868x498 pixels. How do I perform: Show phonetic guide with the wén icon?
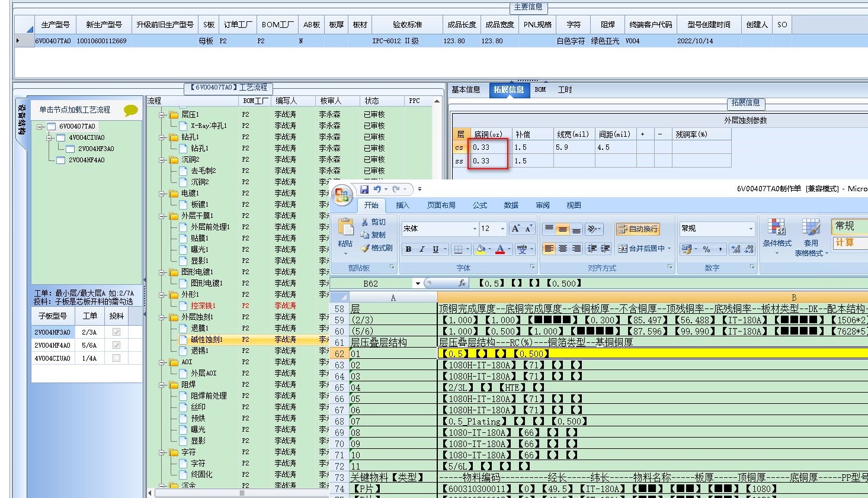click(522, 249)
